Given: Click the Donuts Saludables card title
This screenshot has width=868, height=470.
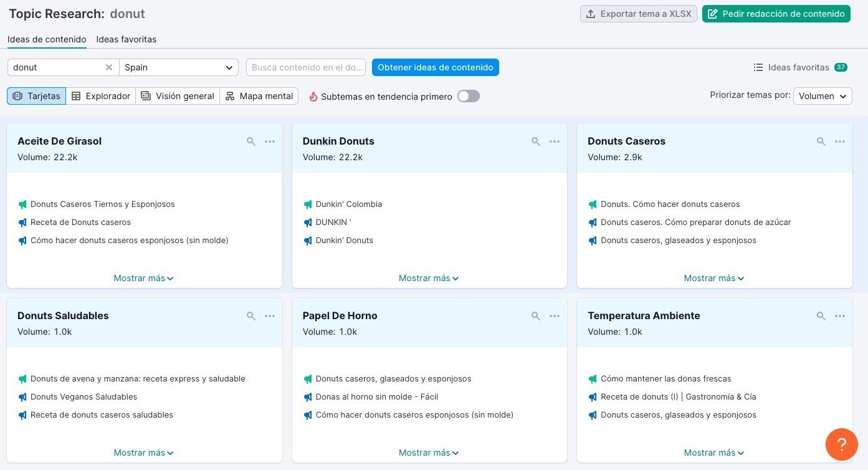Looking at the screenshot, I should (x=63, y=316).
